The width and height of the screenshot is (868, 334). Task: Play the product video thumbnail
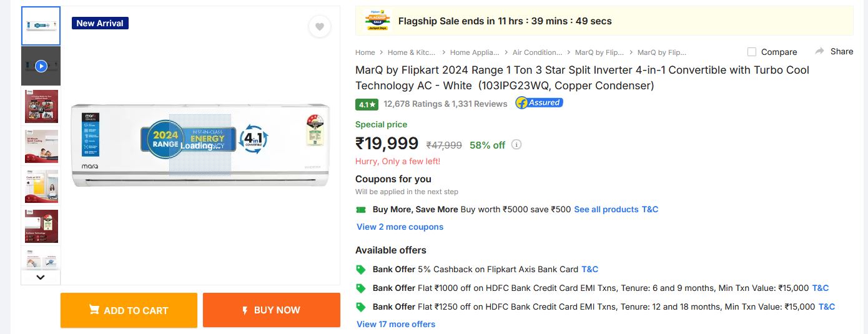click(41, 66)
